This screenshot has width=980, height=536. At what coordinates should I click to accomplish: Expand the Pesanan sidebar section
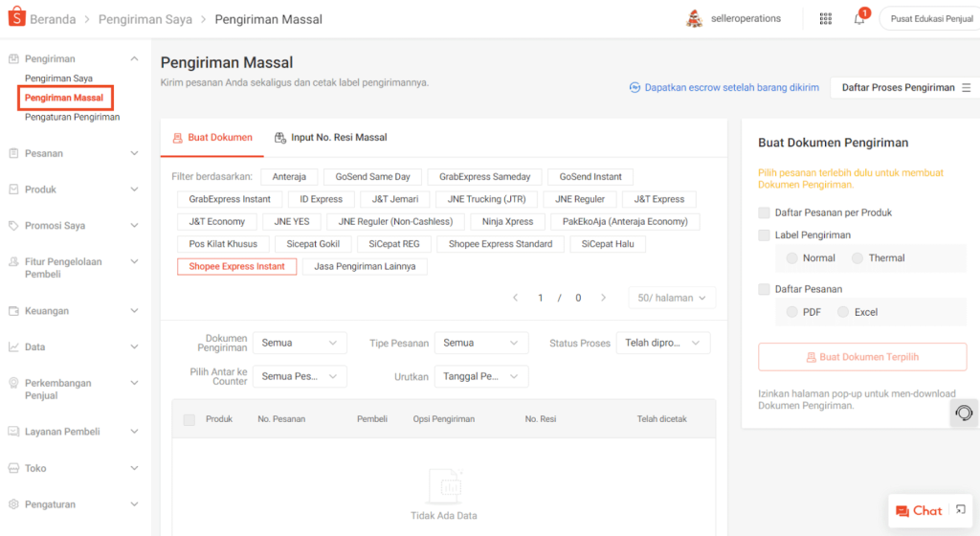[x=134, y=153]
